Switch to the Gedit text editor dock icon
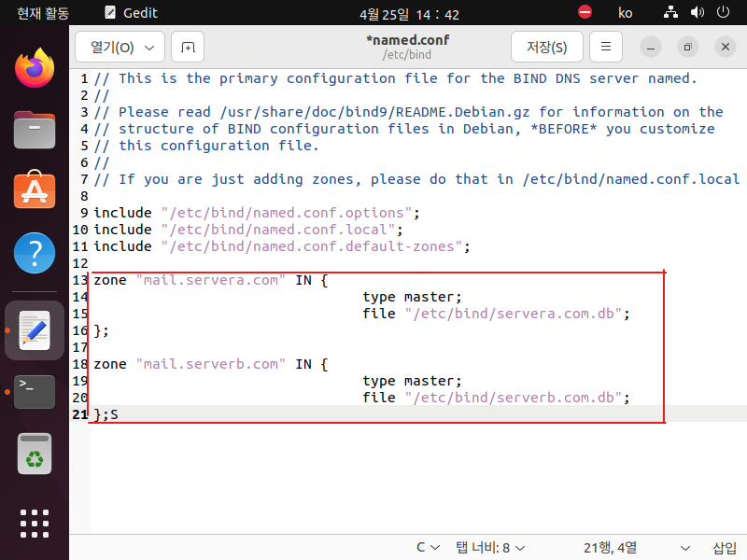Viewport: 747px width, 560px height. point(35,330)
